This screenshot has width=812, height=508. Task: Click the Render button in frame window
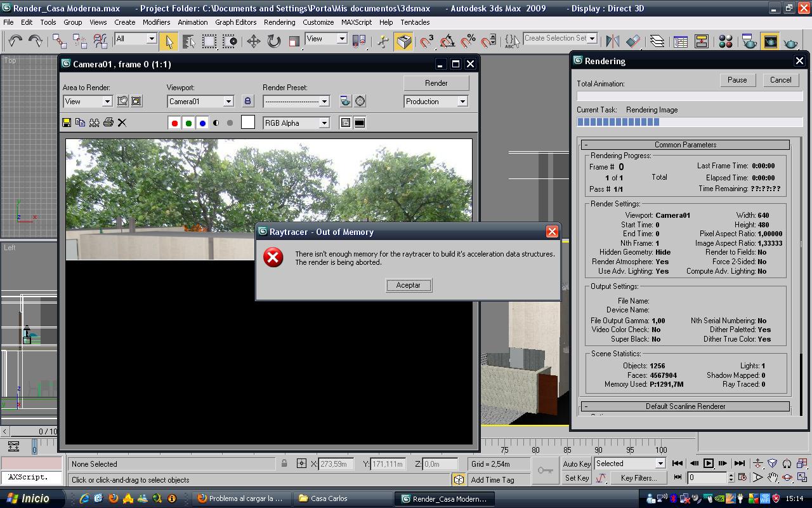click(x=436, y=83)
